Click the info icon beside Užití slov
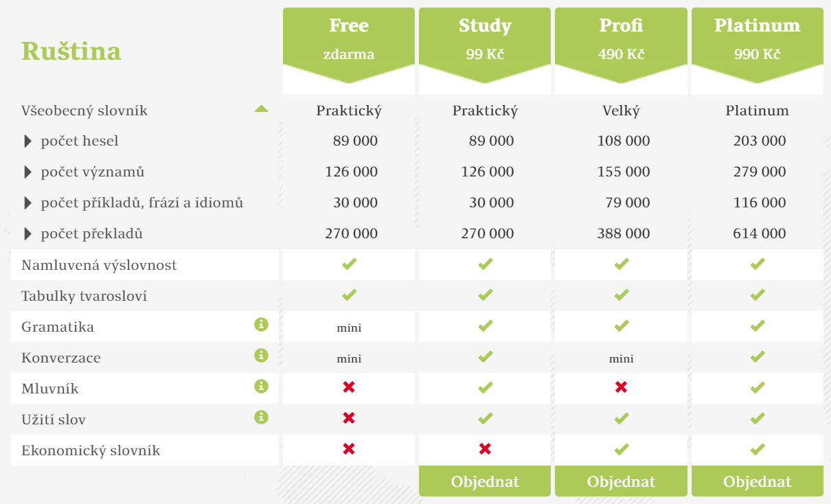The image size is (831, 504). coord(261,417)
